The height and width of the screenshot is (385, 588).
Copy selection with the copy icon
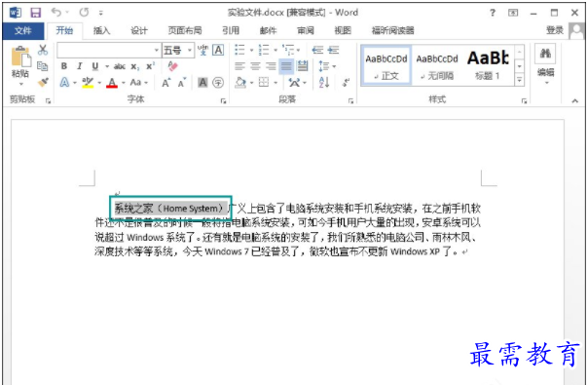(43, 66)
